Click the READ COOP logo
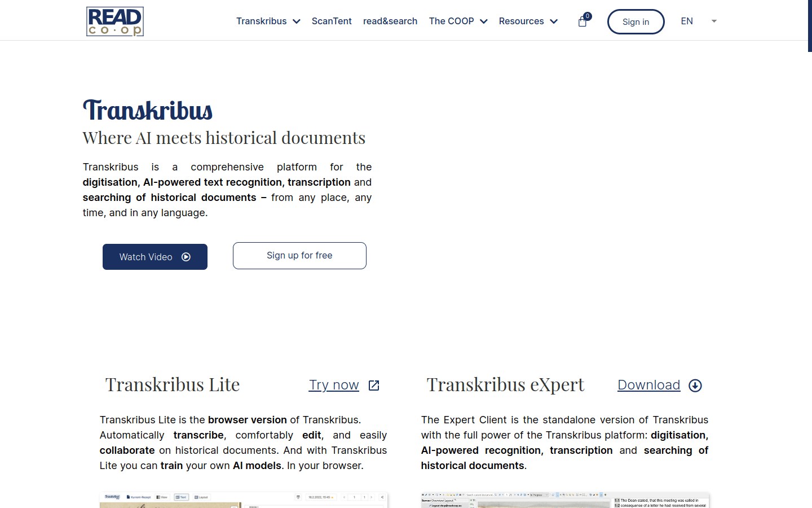 [x=114, y=21]
